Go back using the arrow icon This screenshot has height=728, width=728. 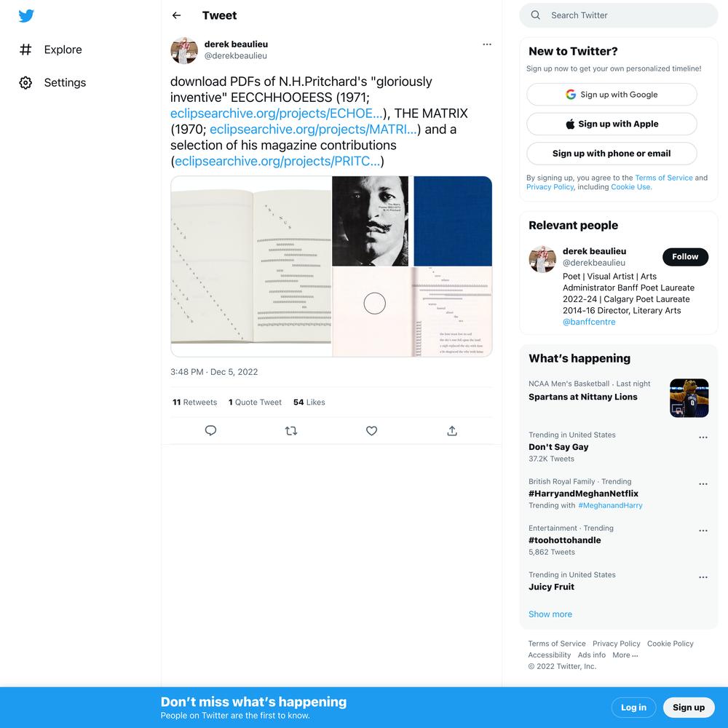click(x=176, y=15)
